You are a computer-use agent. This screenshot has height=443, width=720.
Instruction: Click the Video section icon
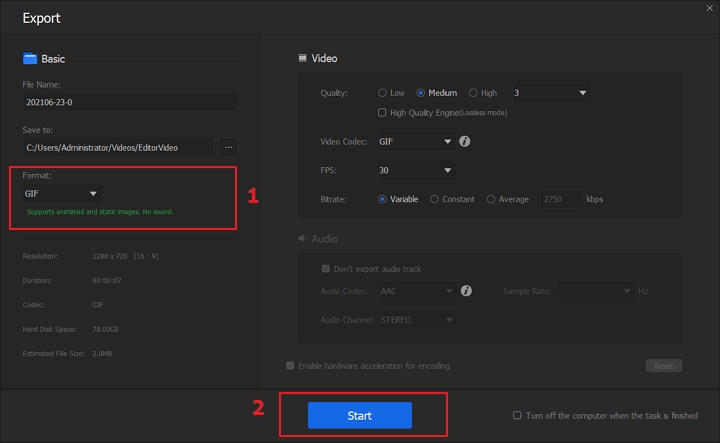(303, 59)
